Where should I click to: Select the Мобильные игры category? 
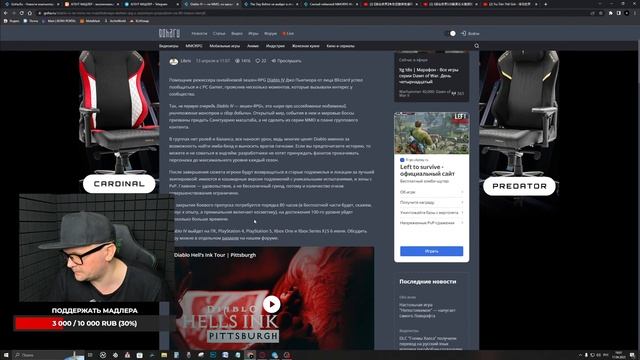(x=224, y=46)
